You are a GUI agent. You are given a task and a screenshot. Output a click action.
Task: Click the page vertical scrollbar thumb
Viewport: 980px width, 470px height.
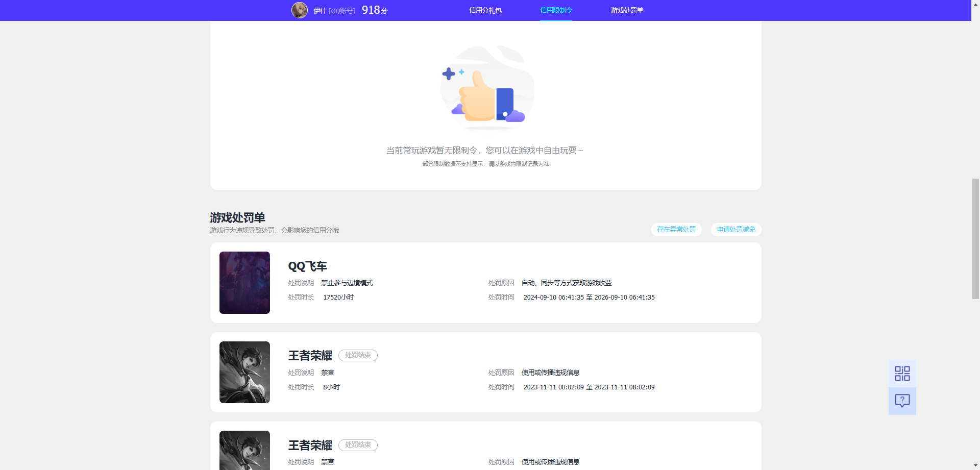tap(975, 239)
